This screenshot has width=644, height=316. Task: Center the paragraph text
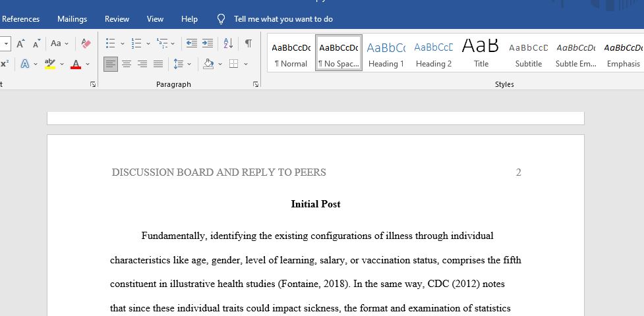click(x=127, y=64)
